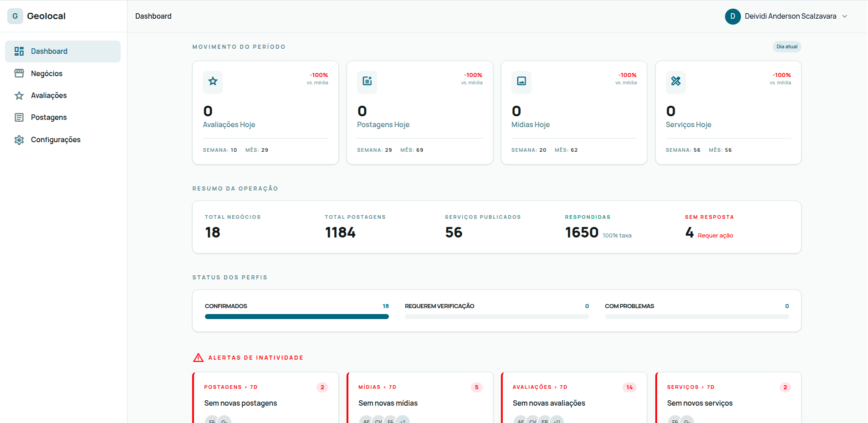The height and width of the screenshot is (423, 868).
Task: Click the star icon on Avaliações Hoje card
Action: [213, 82]
